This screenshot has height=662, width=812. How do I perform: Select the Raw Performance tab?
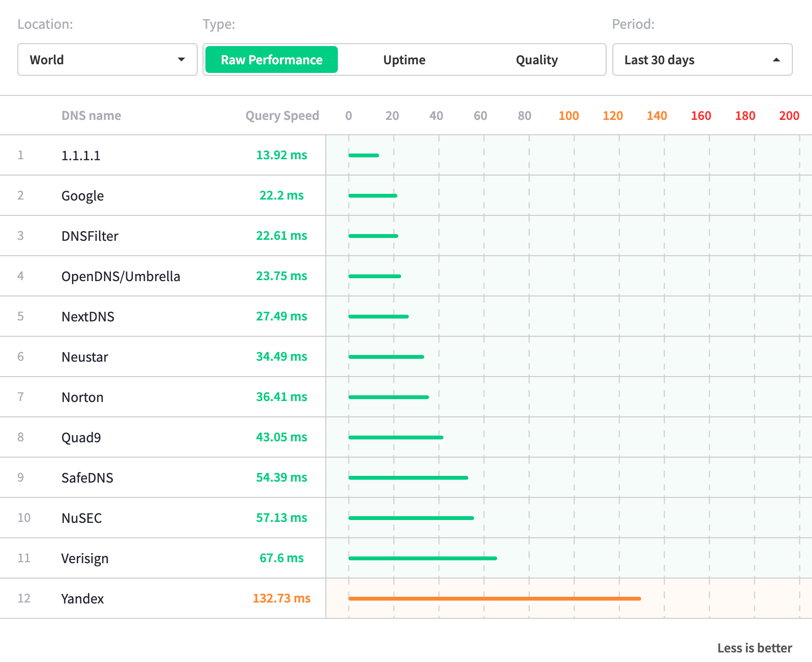[x=272, y=60]
